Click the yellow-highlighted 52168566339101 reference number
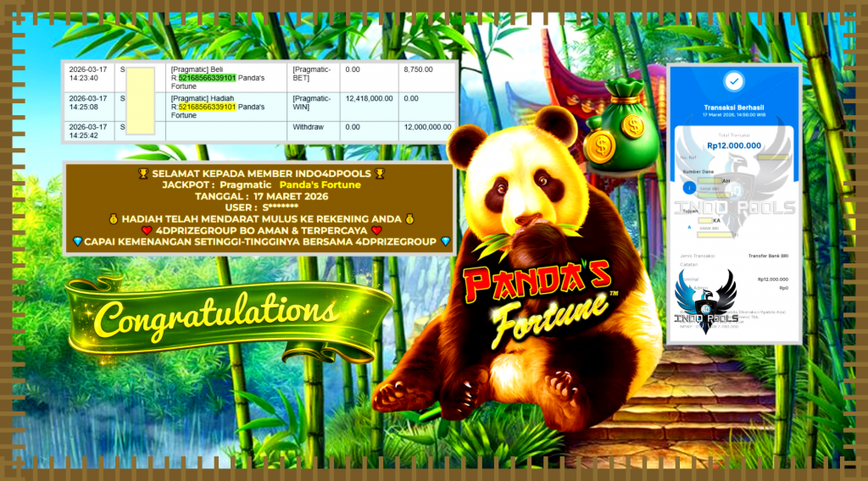 point(207,107)
